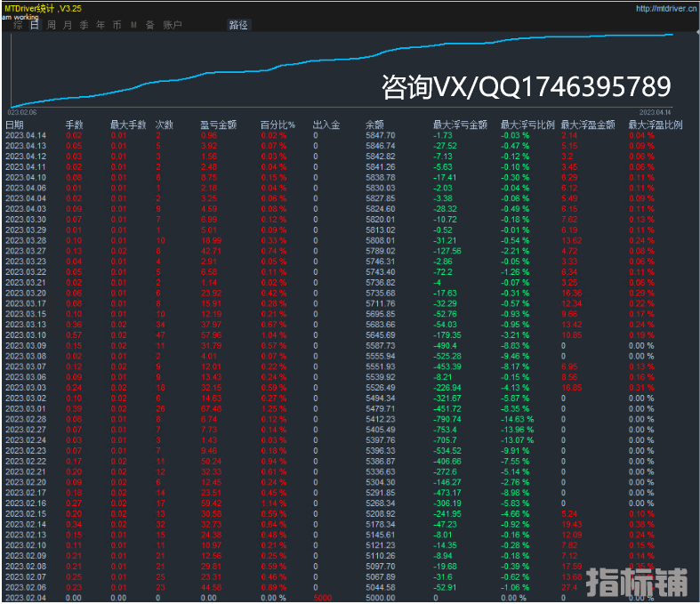700x604 pixels.
Task: Switch to the 综 summary tab
Action: click(19, 26)
